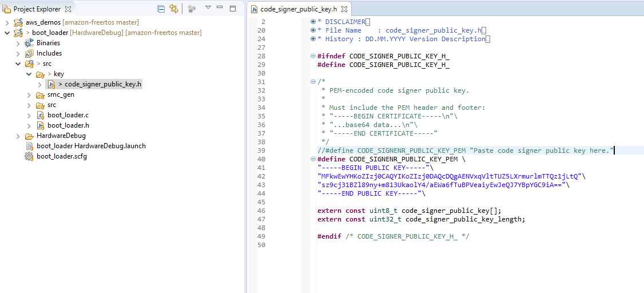Viewport: 644px width, 293px height.
Task: Collapse the #ifndef CODE_SIGNER_PUBLIC_KEY_H_ fold marker
Action: 313,56
